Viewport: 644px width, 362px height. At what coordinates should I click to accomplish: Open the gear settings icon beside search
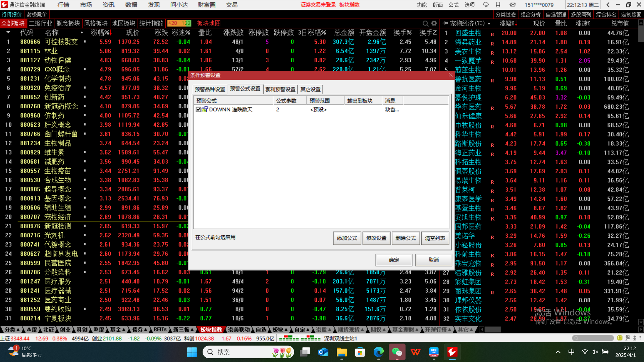(x=434, y=23)
